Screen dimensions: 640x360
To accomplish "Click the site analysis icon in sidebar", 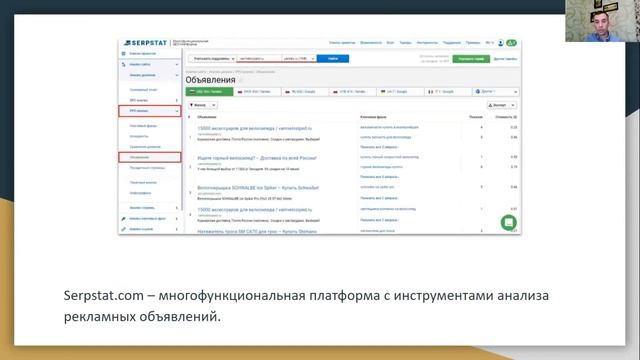I will pos(124,64).
